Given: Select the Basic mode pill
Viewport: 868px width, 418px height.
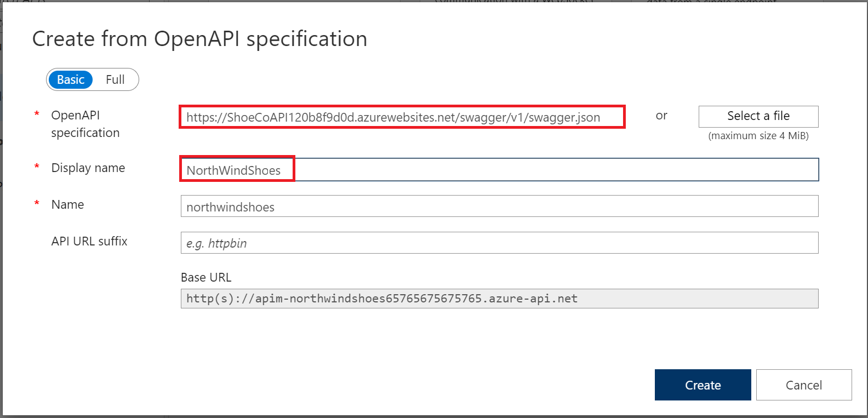Looking at the screenshot, I should pos(70,79).
